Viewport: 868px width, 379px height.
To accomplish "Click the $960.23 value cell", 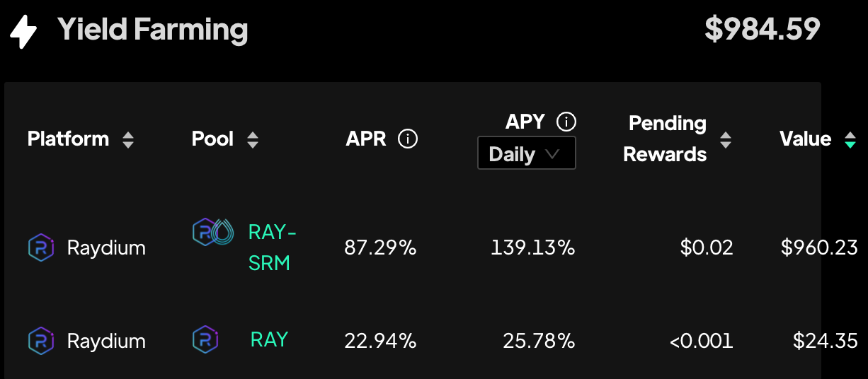I will [819, 247].
